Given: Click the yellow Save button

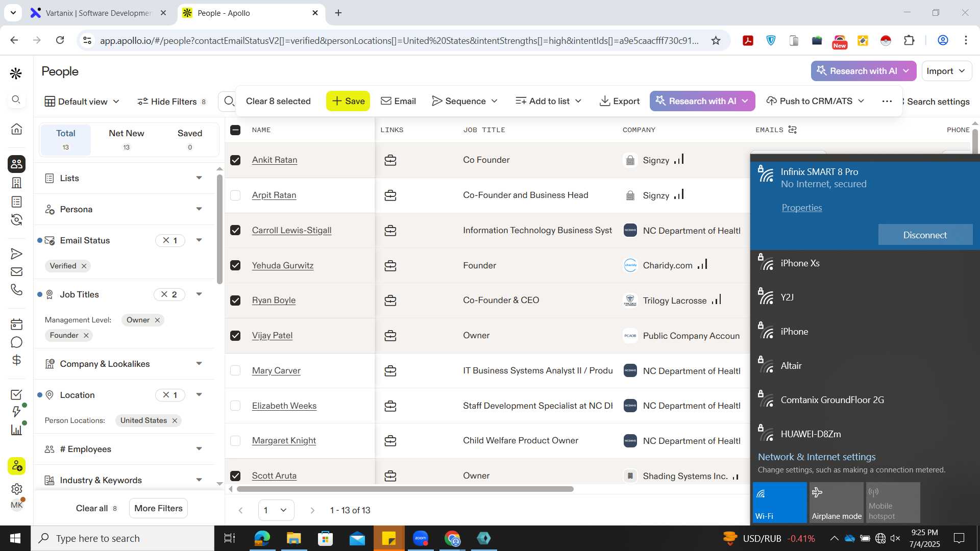Looking at the screenshot, I should (348, 101).
